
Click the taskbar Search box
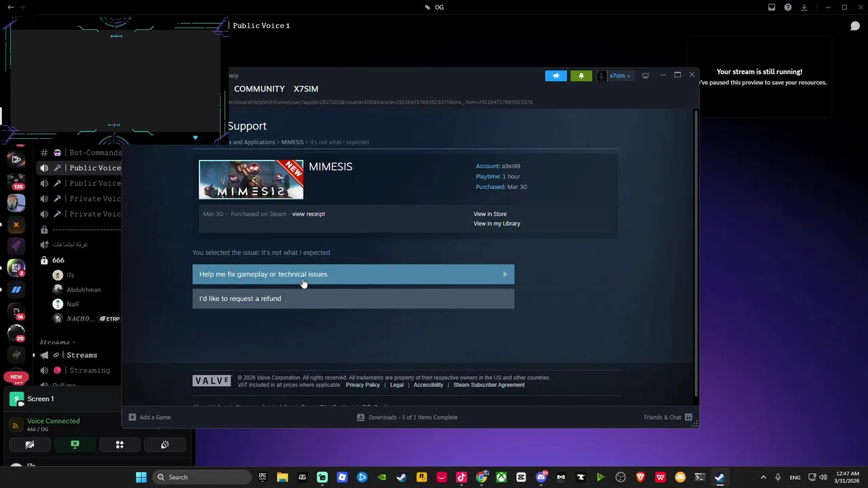pos(201,477)
